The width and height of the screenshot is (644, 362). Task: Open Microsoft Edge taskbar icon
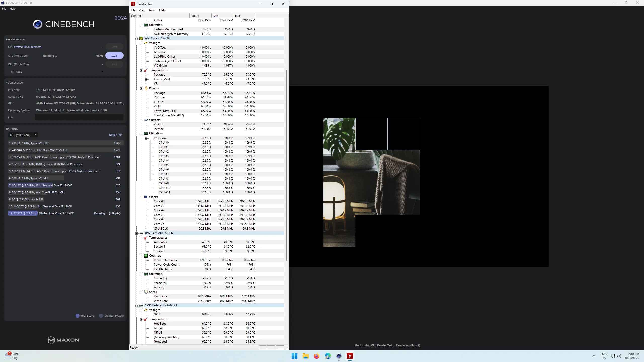pyautogui.click(x=328, y=356)
